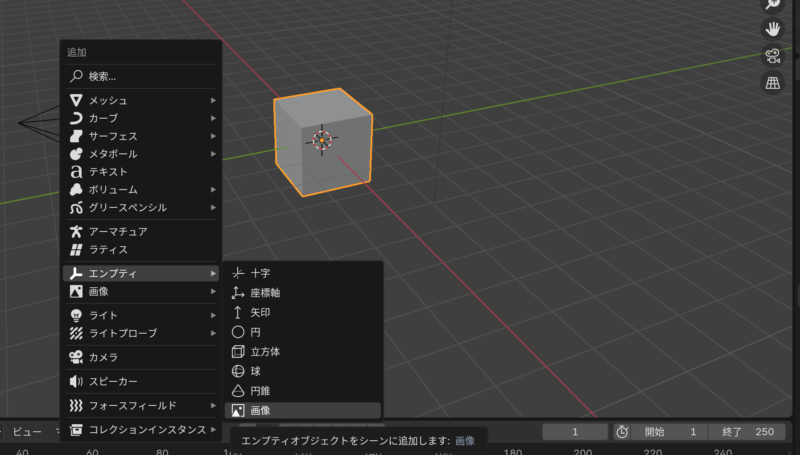This screenshot has width=800, height=455.
Task: Add a Text (テキスト) object
Action: click(141, 172)
